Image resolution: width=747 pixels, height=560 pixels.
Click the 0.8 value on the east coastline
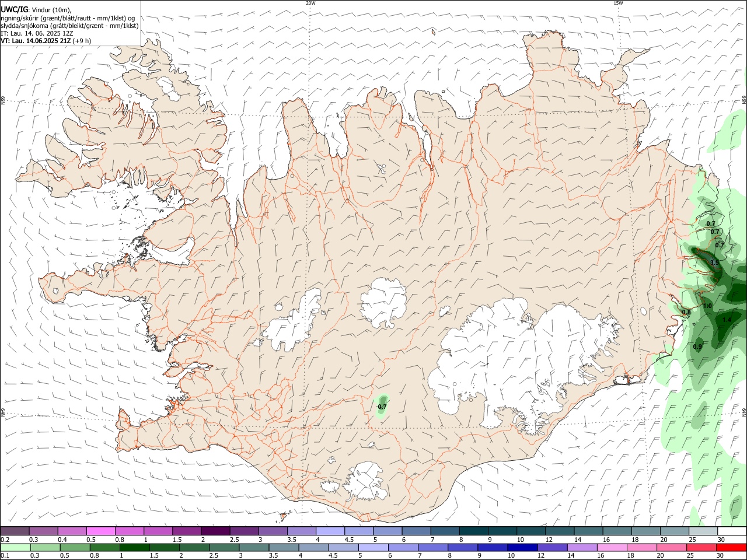click(x=686, y=312)
